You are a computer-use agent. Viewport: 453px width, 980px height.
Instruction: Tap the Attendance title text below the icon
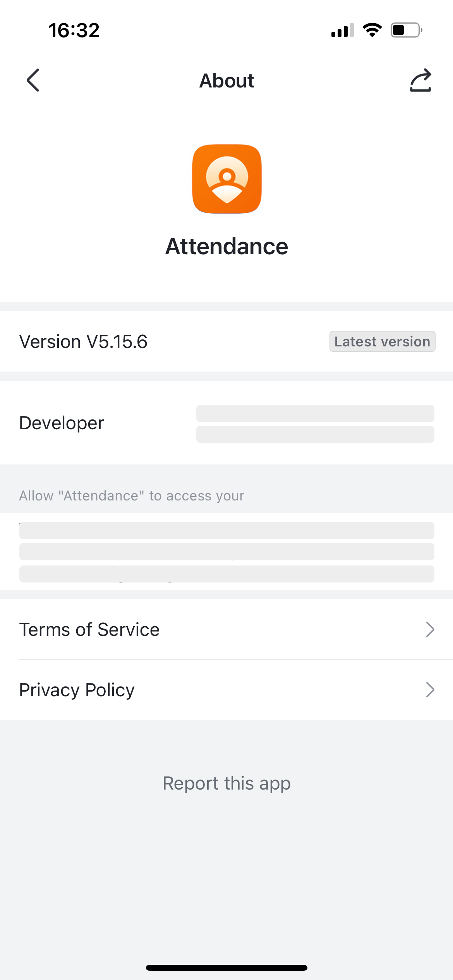[226, 246]
